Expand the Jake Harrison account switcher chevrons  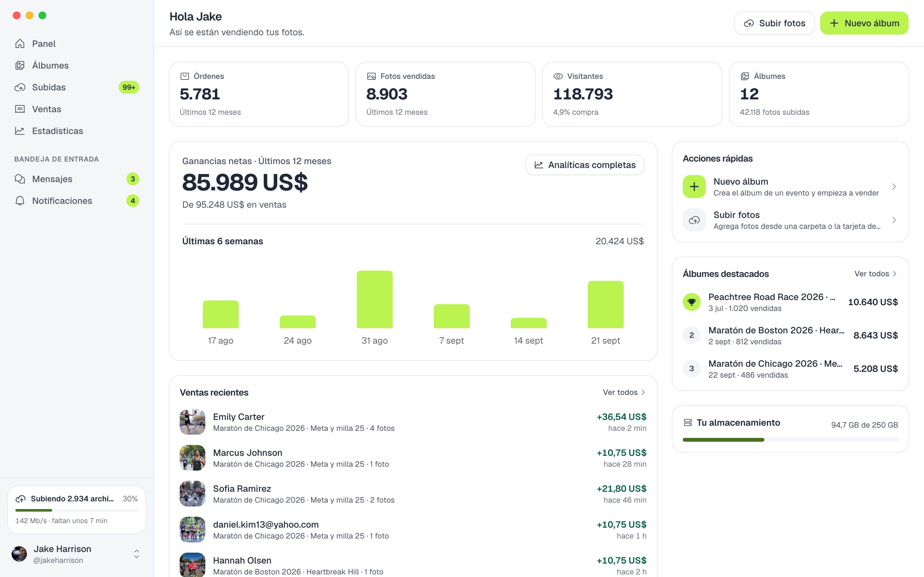click(136, 554)
